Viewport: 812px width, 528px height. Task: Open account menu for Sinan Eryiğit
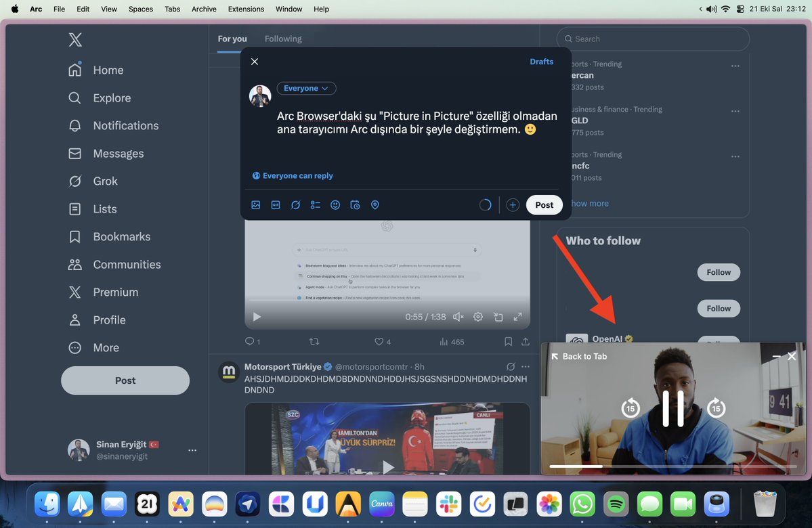pyautogui.click(x=192, y=450)
